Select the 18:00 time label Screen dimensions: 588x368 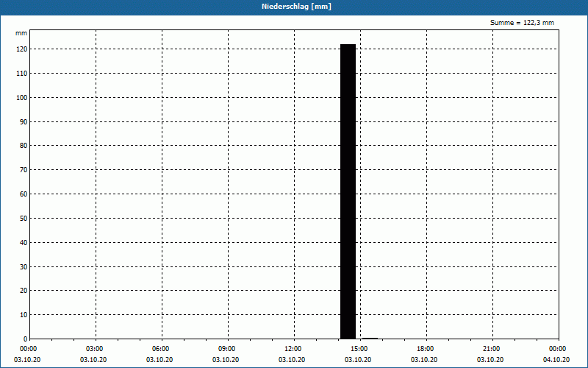pos(425,349)
